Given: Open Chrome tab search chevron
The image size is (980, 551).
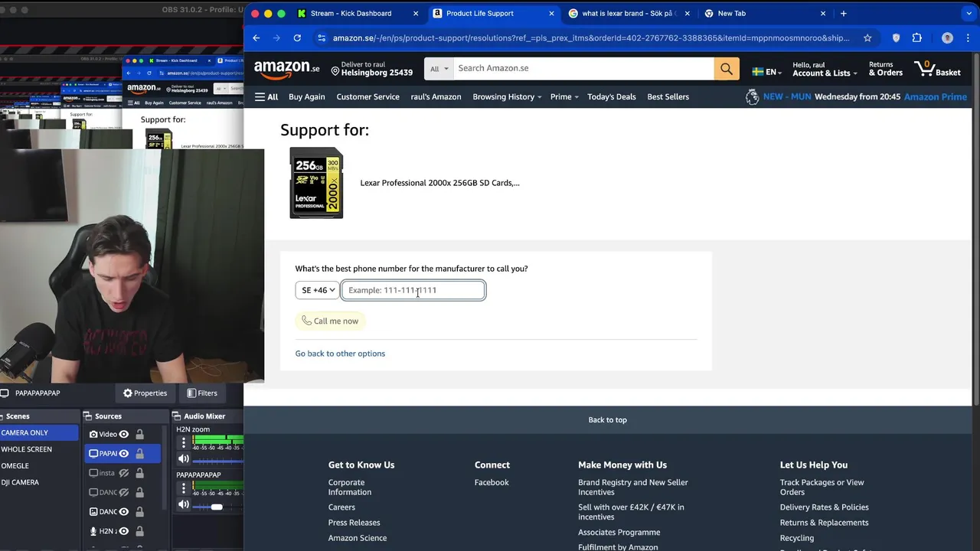Looking at the screenshot, I should click(x=969, y=13).
